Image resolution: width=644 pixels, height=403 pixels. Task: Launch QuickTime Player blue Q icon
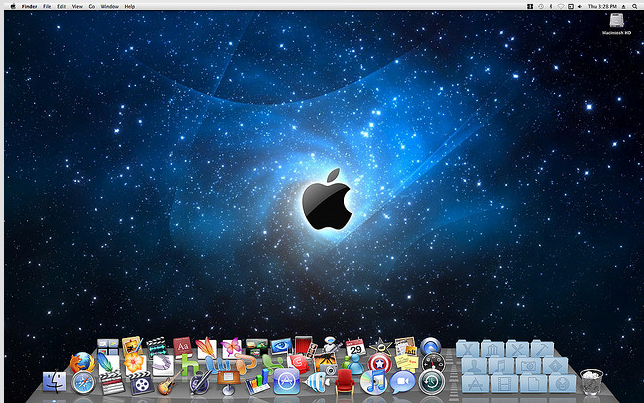(430, 347)
